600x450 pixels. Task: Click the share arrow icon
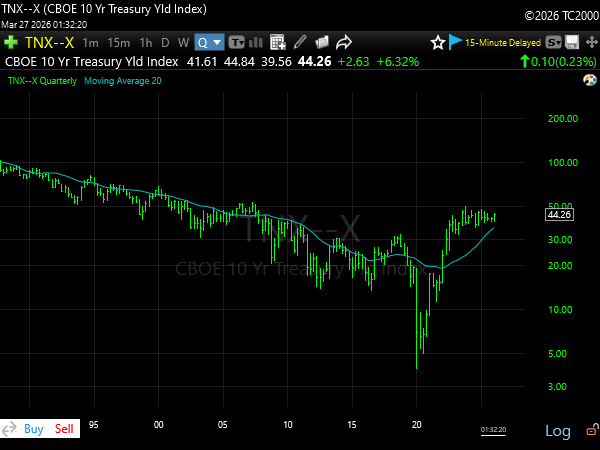[x=344, y=42]
